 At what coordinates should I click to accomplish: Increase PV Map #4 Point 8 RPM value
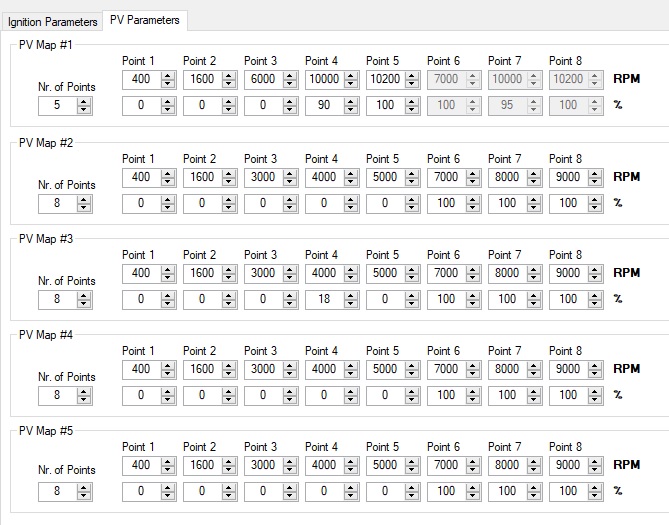[595, 366]
